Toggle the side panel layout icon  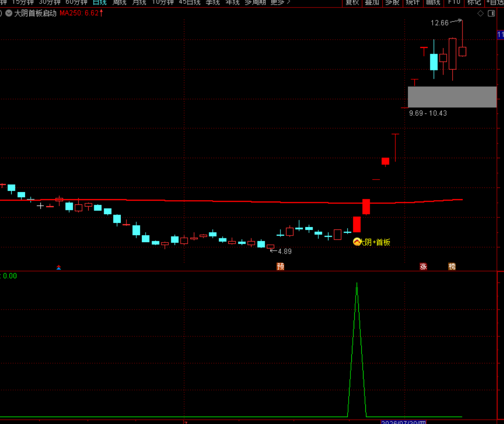491,14
